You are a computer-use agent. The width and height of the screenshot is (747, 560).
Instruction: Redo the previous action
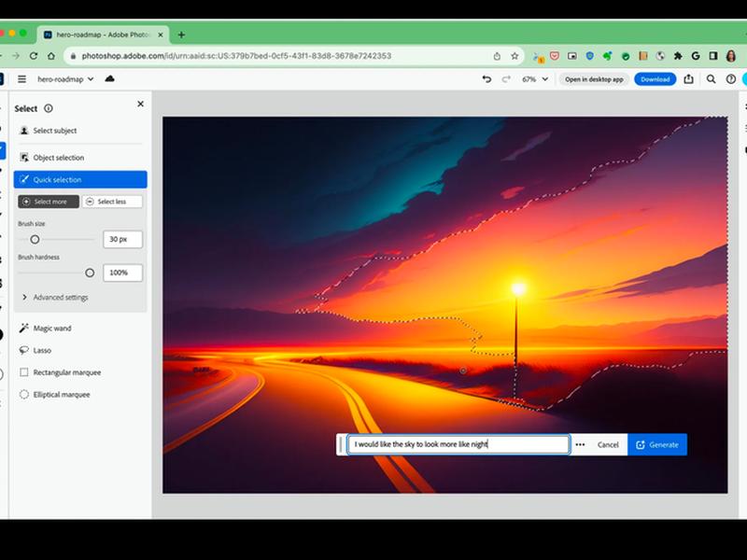click(506, 79)
